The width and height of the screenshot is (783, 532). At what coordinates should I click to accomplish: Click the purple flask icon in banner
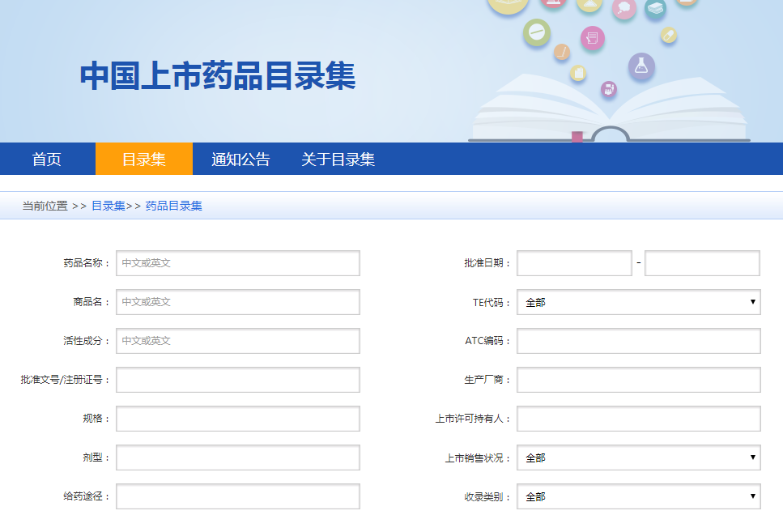(x=641, y=66)
